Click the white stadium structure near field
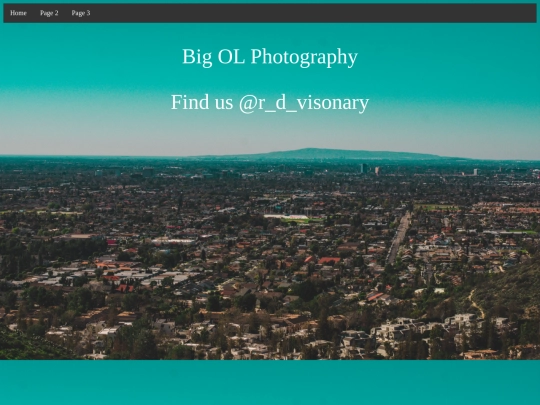The width and height of the screenshot is (540, 405). click(287, 217)
